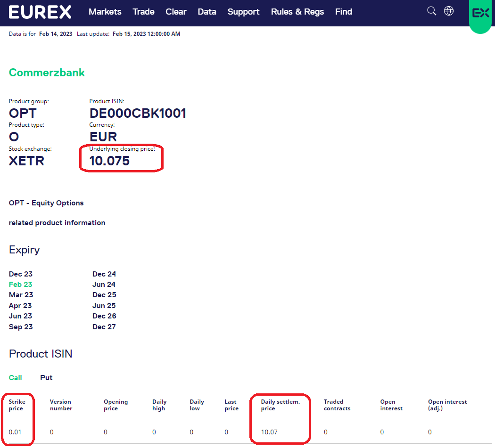Click the 10.07 settlement price cell
The height and width of the screenshot is (448, 495).
click(x=269, y=432)
